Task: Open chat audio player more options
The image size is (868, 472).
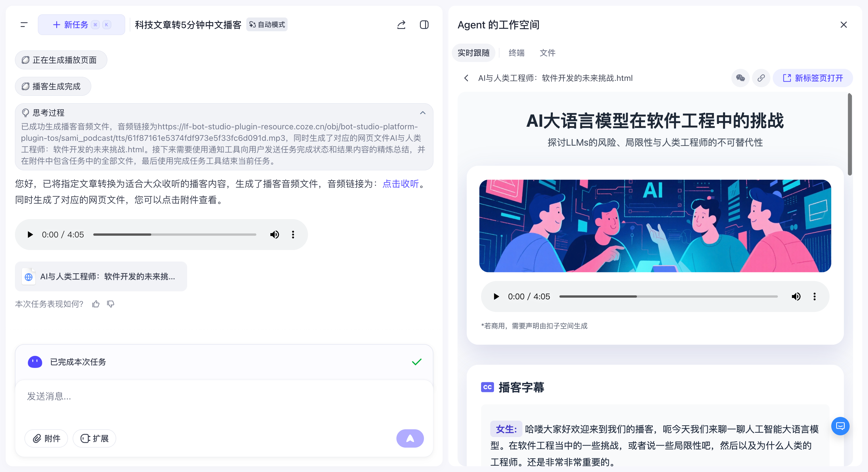Action: tap(293, 235)
